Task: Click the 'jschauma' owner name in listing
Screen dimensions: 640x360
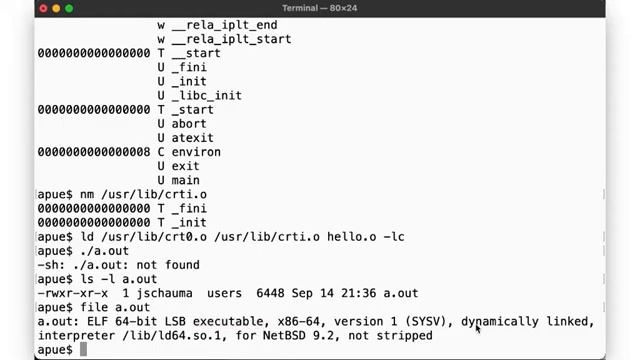Action: click(164, 293)
